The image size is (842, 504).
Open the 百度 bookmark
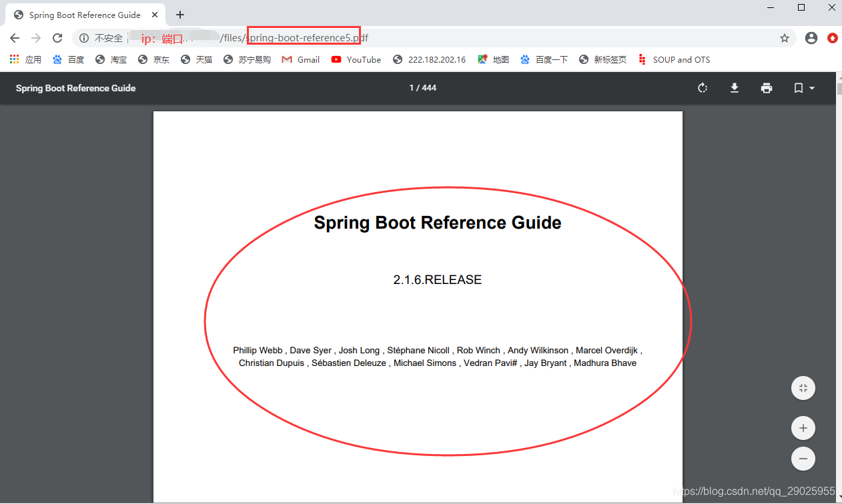[x=69, y=59]
